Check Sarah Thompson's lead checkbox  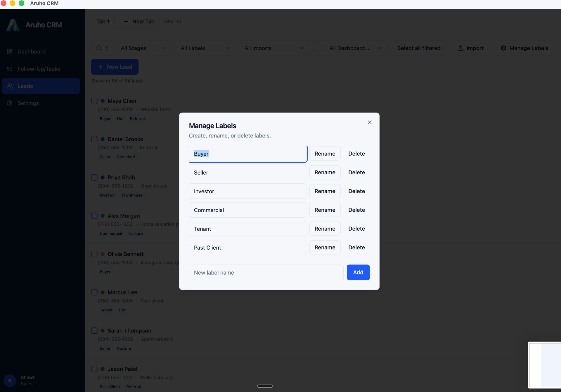pos(94,331)
